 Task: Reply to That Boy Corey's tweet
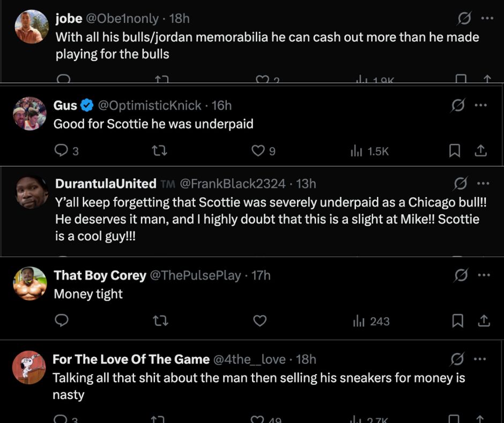coord(62,320)
